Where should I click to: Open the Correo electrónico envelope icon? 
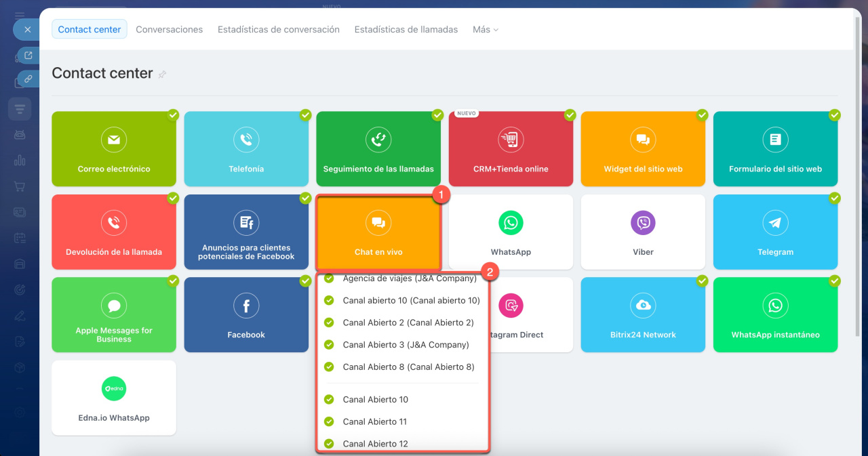[x=114, y=140]
